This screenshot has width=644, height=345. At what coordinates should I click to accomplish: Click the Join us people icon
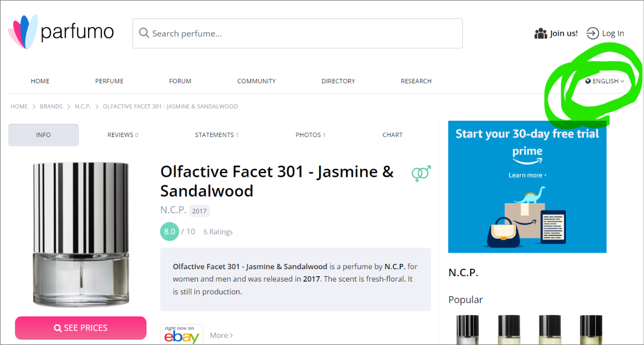(540, 33)
